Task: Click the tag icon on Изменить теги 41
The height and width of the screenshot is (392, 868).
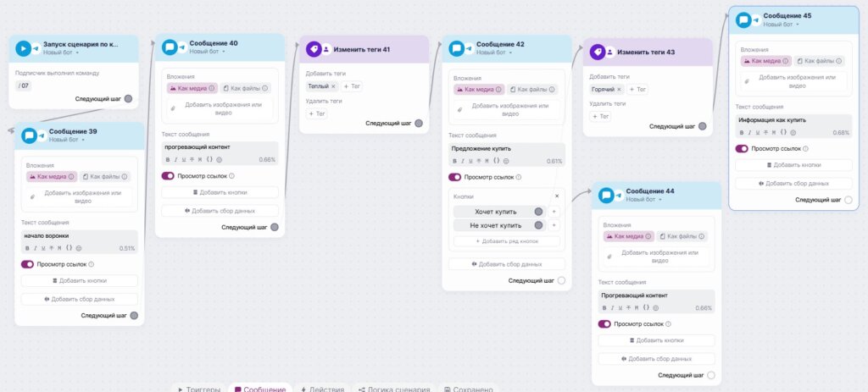Action: click(314, 49)
